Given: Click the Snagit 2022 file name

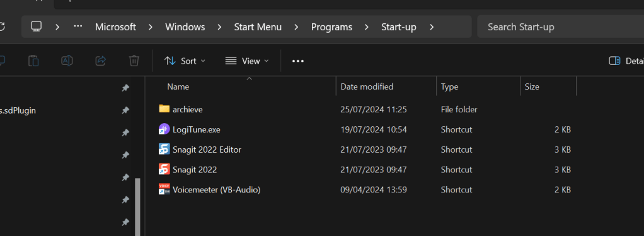Looking at the screenshot, I should click(x=195, y=169).
